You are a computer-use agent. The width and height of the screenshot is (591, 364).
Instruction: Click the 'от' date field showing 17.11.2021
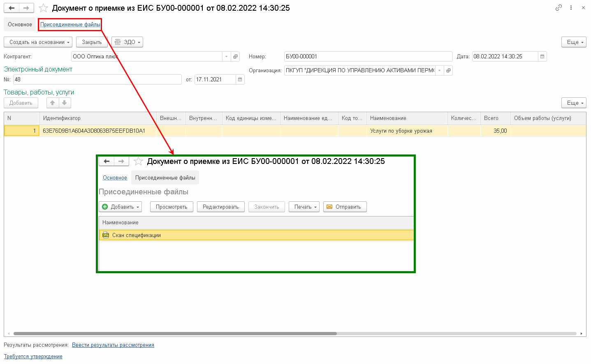click(215, 79)
